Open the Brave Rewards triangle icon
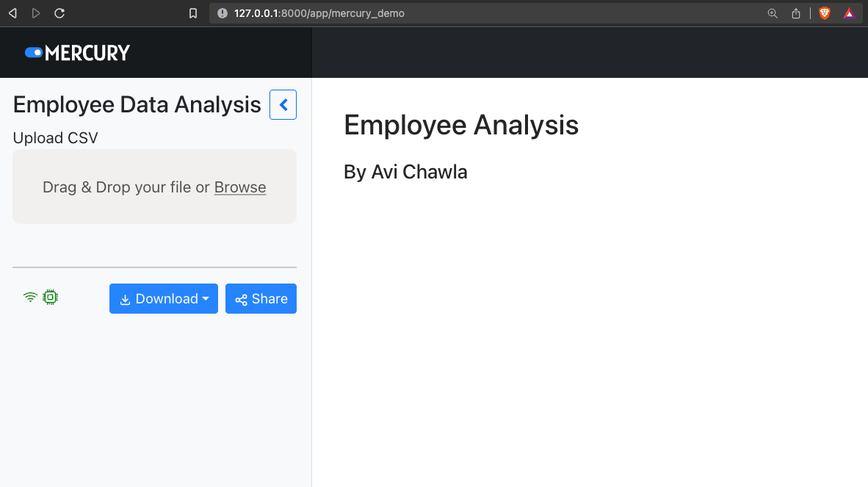Viewport: 868px width, 487px height. tap(849, 13)
